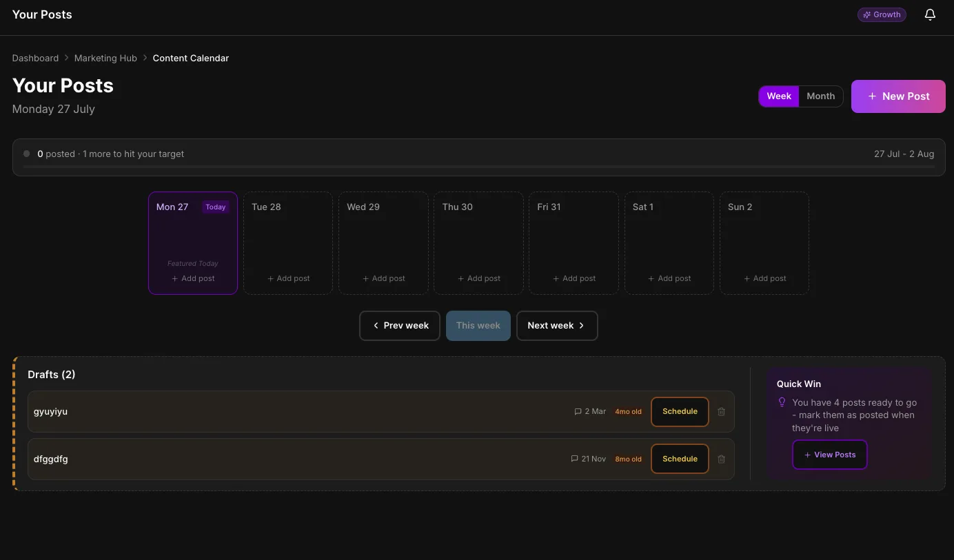The image size is (954, 560).
Task: Click the comment icon beside 21 Nov
Action: click(x=574, y=459)
